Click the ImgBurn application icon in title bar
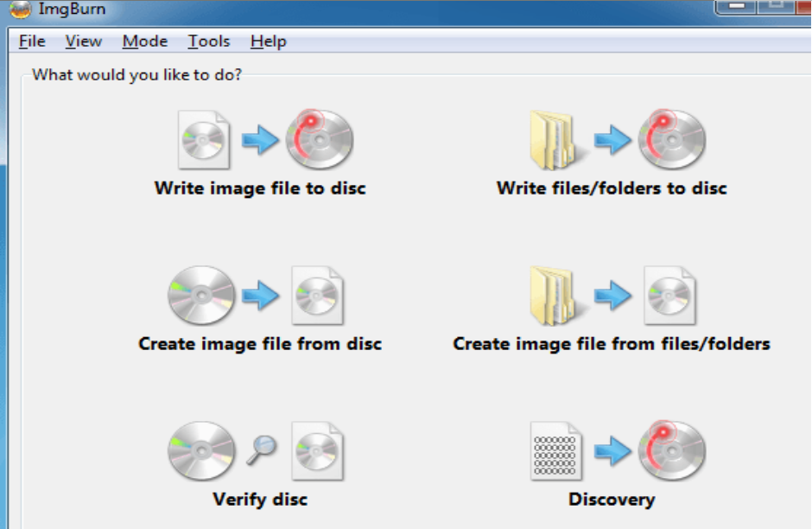Image resolution: width=812 pixels, height=529 pixels. (x=20, y=10)
